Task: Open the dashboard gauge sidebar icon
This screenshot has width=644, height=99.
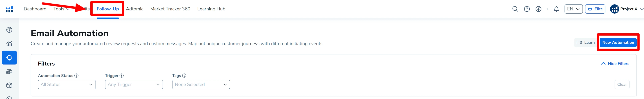Action: tap(9, 30)
